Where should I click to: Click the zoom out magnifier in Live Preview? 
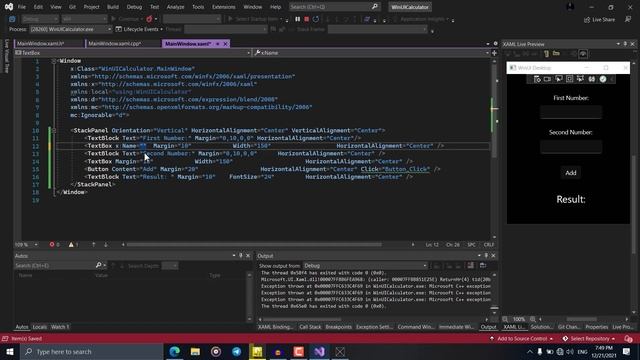pos(505,319)
